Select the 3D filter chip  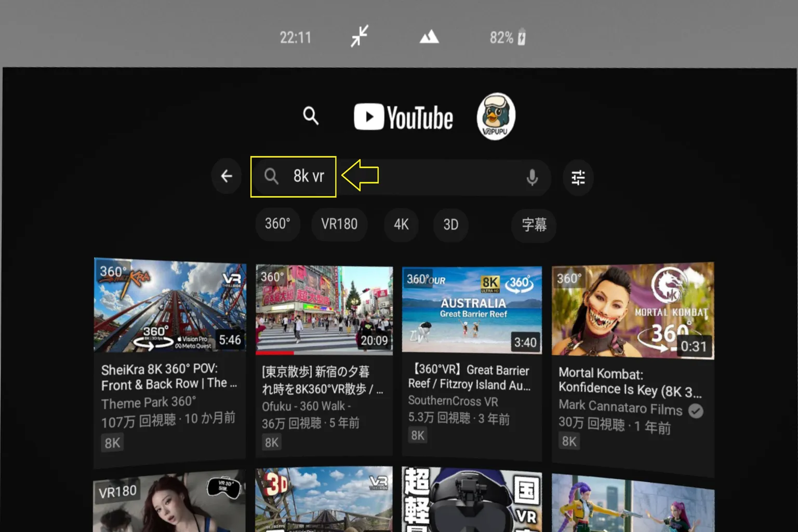click(x=450, y=224)
